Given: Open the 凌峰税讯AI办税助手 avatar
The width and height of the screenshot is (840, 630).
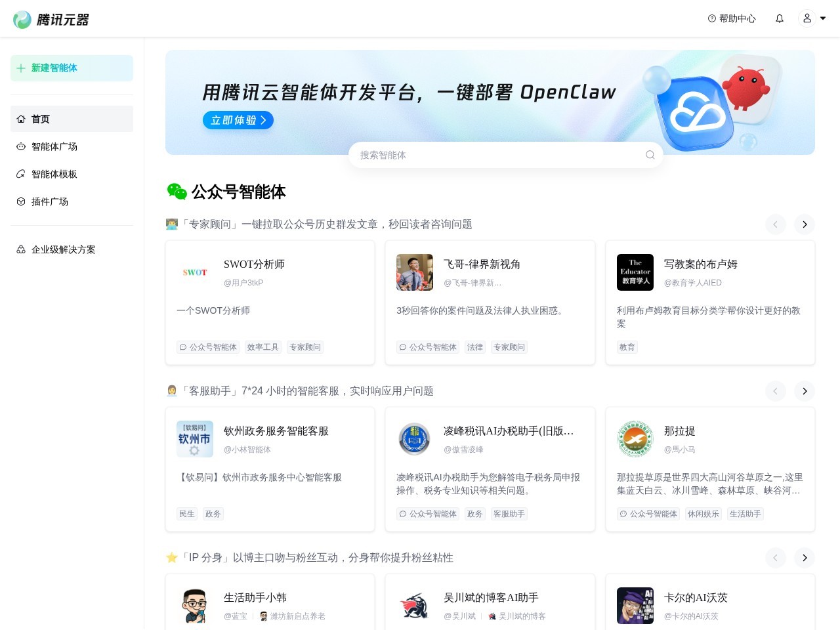Looking at the screenshot, I should tap(415, 439).
